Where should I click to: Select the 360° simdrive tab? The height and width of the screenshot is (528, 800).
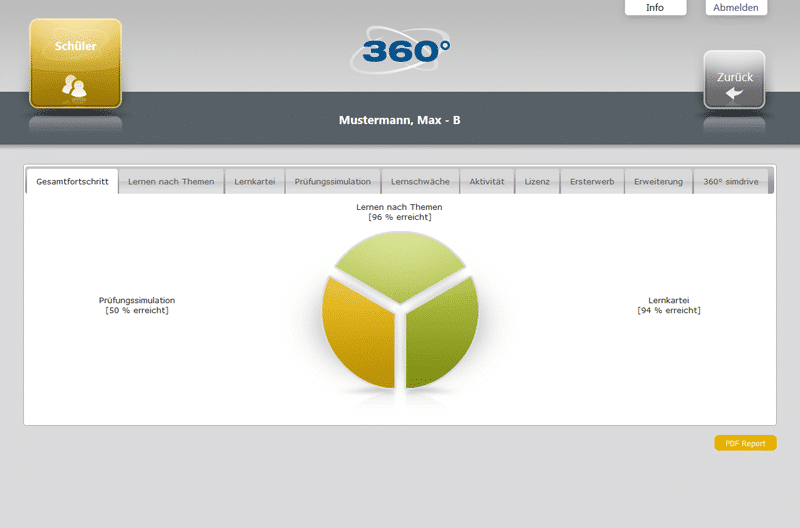coord(733,181)
